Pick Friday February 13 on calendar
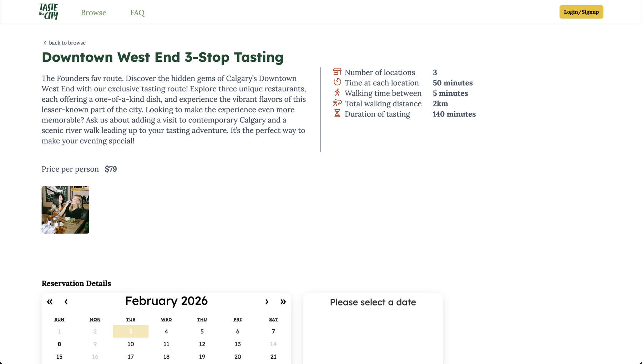This screenshot has height=364, width=642. click(238, 344)
